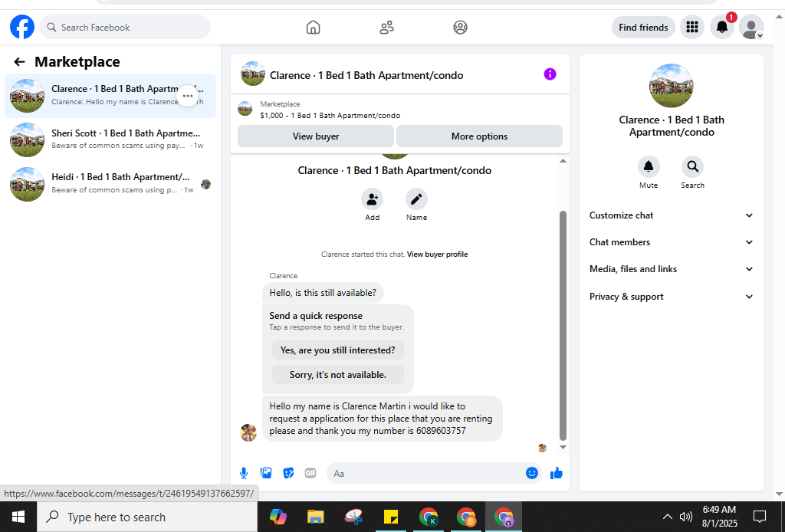The width and height of the screenshot is (785, 532).
Task: Send a thumbs-up like
Action: [x=557, y=473]
